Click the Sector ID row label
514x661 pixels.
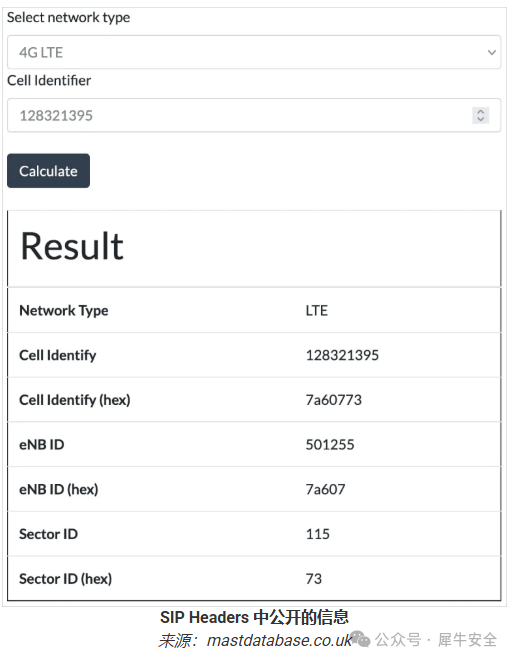48,534
